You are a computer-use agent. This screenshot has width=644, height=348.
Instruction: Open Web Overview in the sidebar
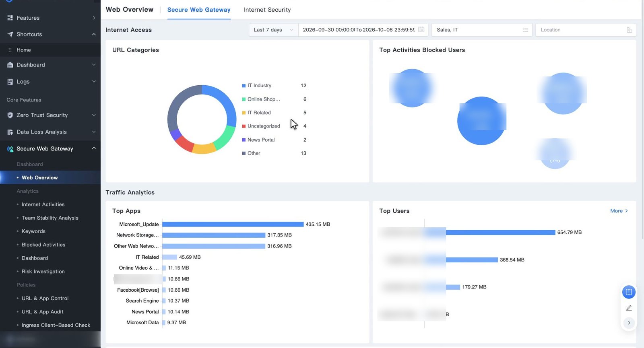(40, 178)
